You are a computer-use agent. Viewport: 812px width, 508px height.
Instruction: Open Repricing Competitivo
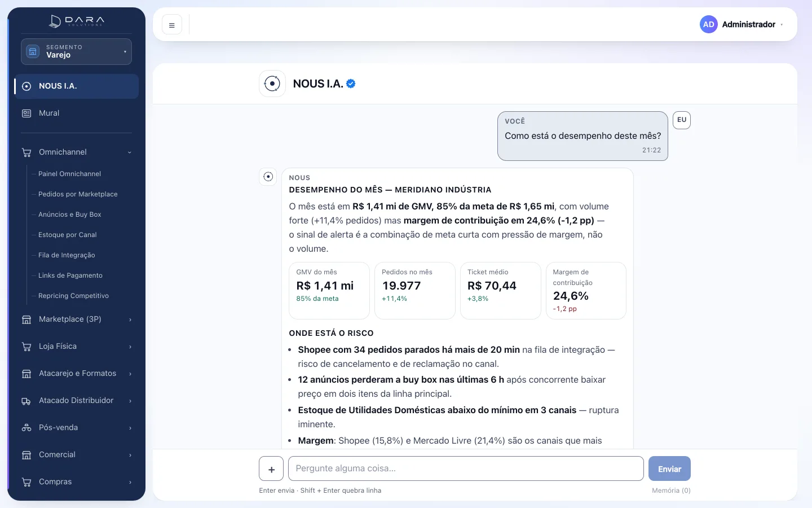click(x=73, y=296)
